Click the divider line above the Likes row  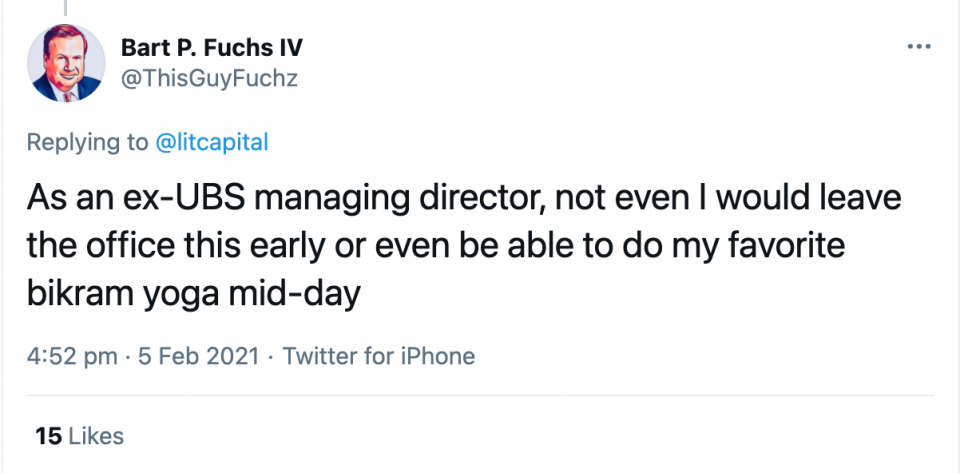point(480,396)
